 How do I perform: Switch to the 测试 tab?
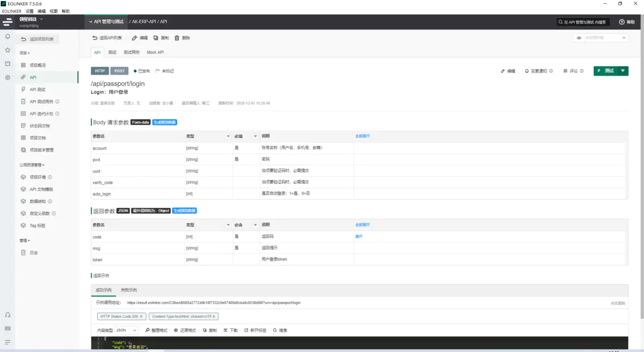(x=112, y=53)
